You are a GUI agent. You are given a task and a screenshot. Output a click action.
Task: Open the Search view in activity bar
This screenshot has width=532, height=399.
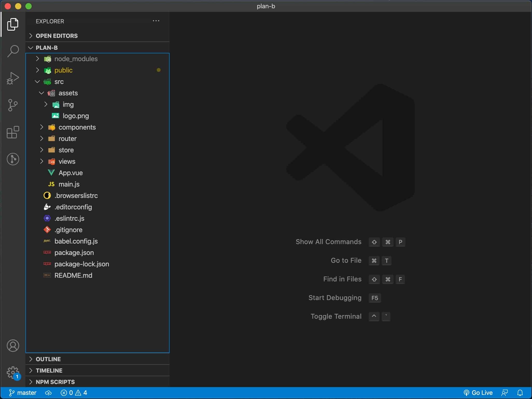13,51
